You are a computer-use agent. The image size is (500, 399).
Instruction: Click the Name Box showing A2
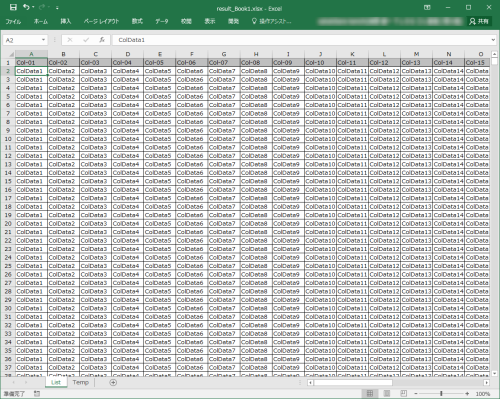click(22, 40)
